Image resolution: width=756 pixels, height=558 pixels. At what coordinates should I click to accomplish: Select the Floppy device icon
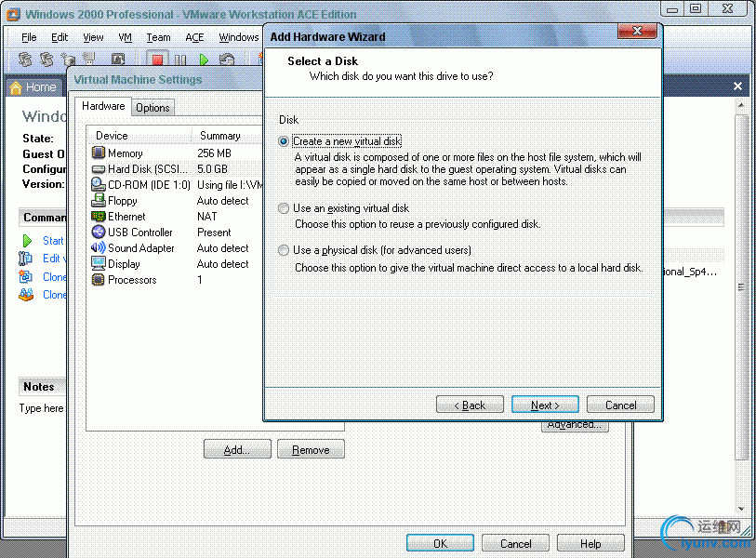point(98,200)
